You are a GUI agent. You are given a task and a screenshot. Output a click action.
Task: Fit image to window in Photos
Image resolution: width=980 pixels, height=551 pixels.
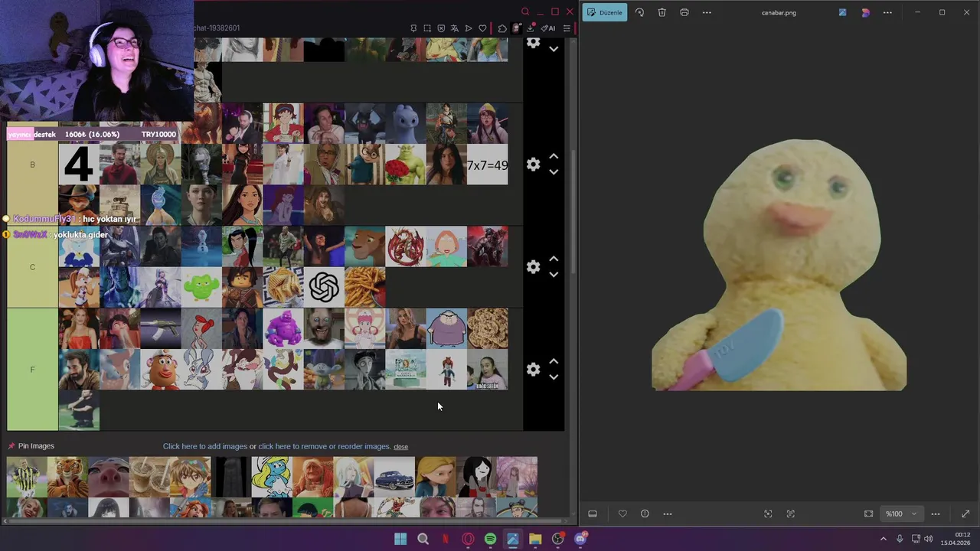pyautogui.click(x=868, y=514)
